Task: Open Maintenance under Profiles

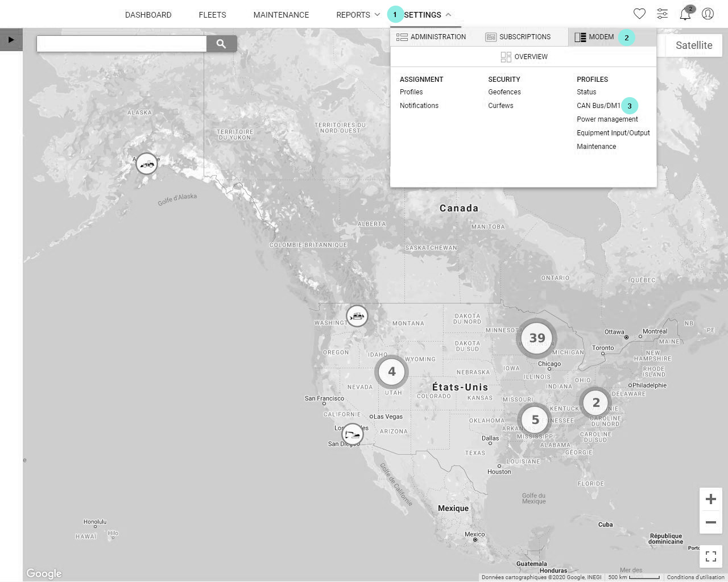Action: pos(596,147)
